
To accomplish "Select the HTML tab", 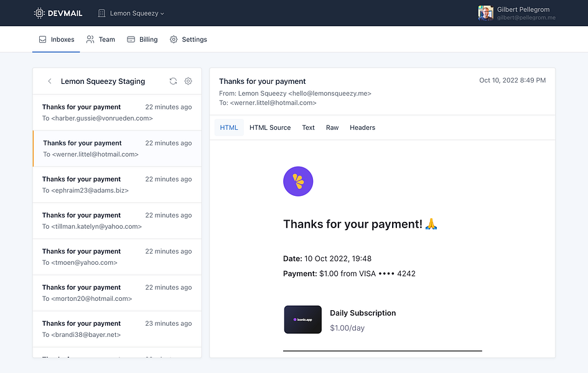I will [x=229, y=127].
